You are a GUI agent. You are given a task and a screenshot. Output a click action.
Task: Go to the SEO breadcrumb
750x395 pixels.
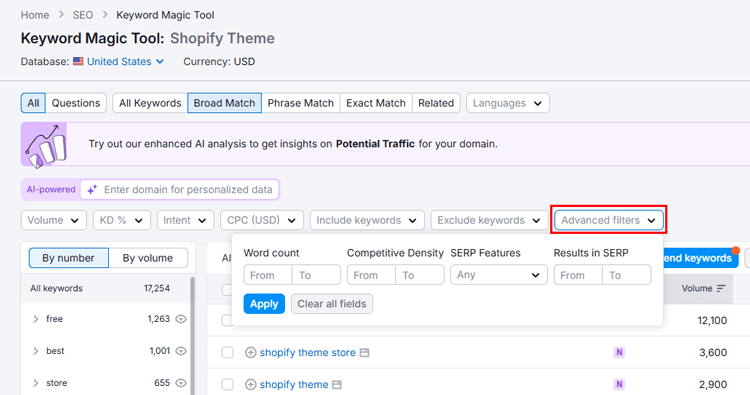(x=83, y=15)
